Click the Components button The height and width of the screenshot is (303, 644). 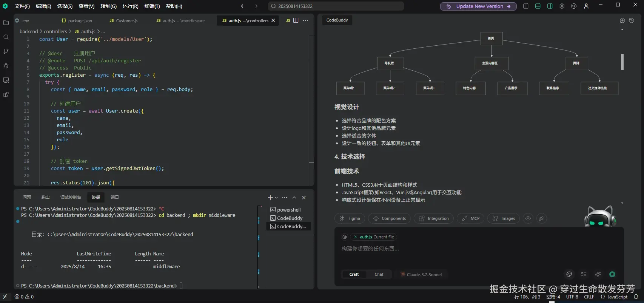coord(389,218)
